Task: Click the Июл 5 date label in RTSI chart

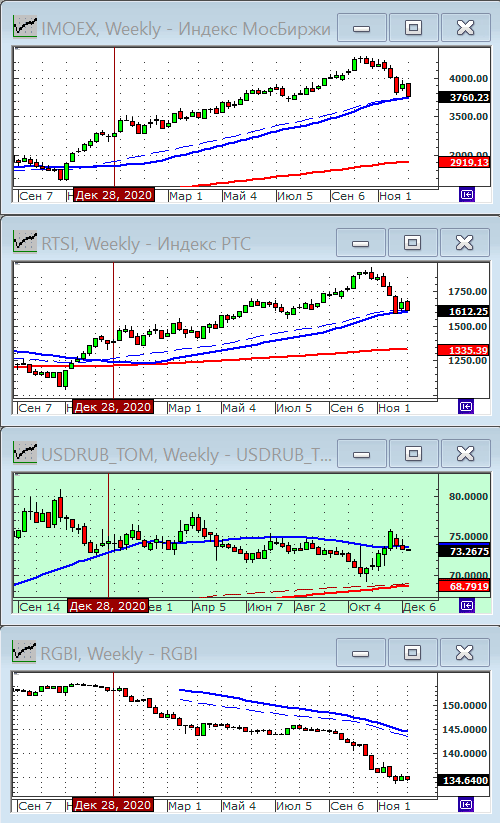Action: [294, 407]
